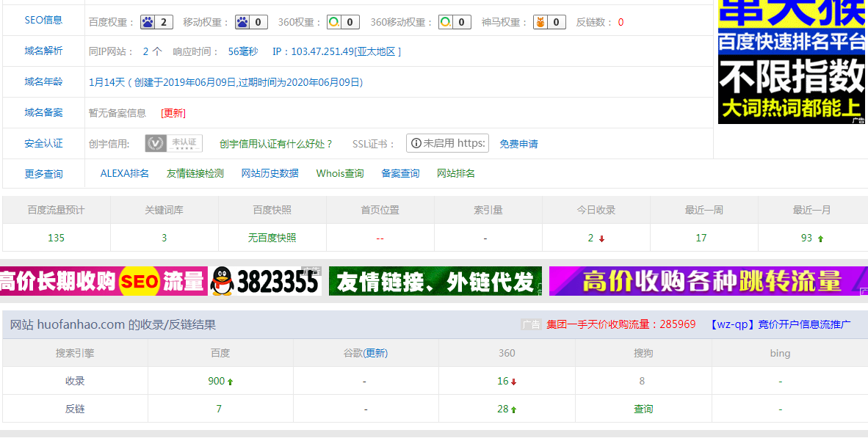Open the 网站排名 link

tap(455, 173)
